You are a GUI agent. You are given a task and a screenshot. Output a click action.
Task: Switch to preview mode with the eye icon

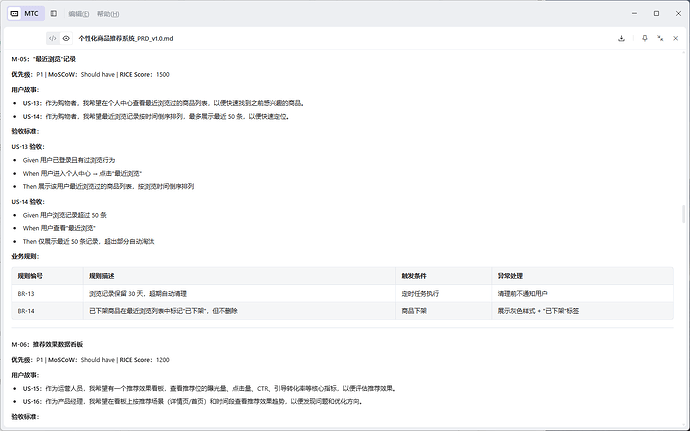coord(66,38)
